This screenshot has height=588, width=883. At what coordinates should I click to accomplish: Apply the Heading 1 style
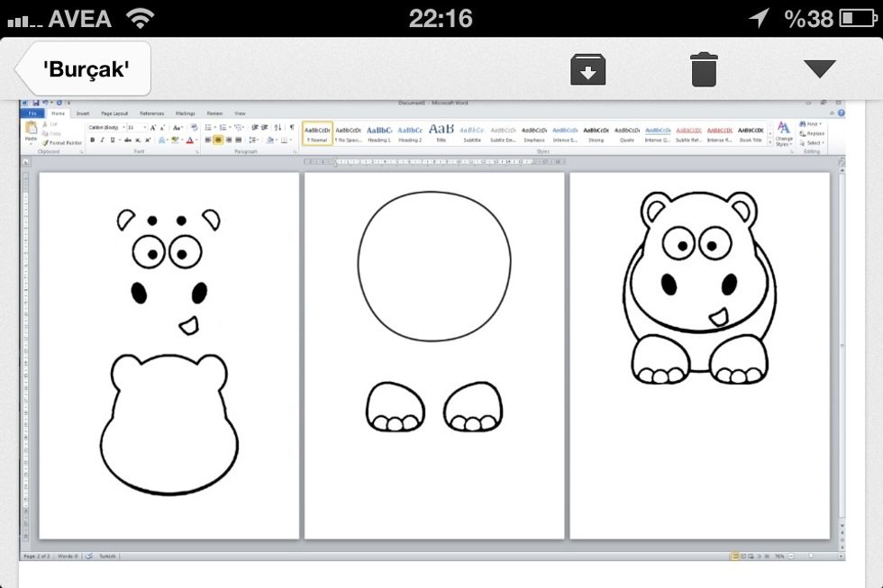[379, 132]
